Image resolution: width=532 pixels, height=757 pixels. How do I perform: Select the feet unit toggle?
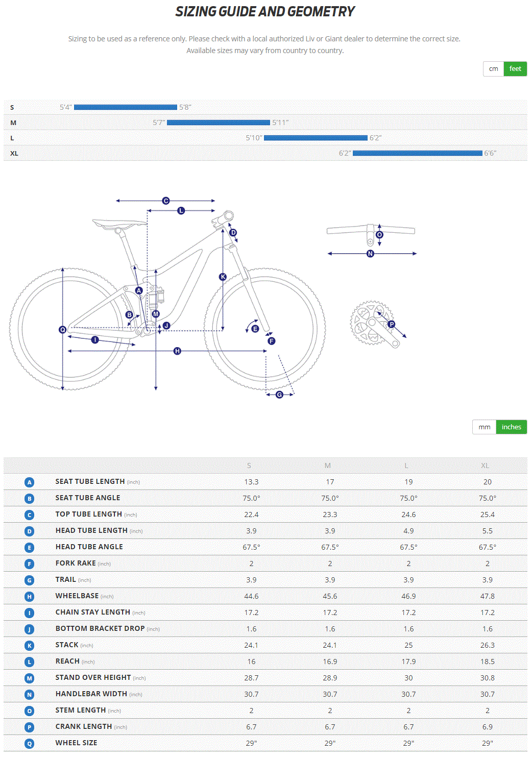(515, 69)
